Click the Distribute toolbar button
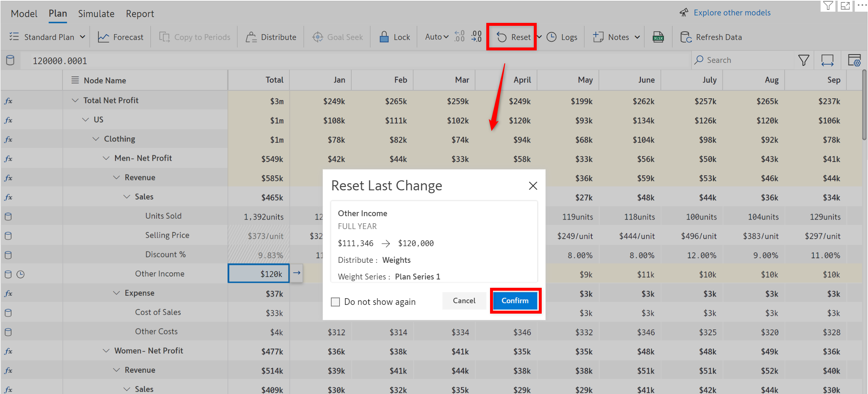 coord(271,37)
